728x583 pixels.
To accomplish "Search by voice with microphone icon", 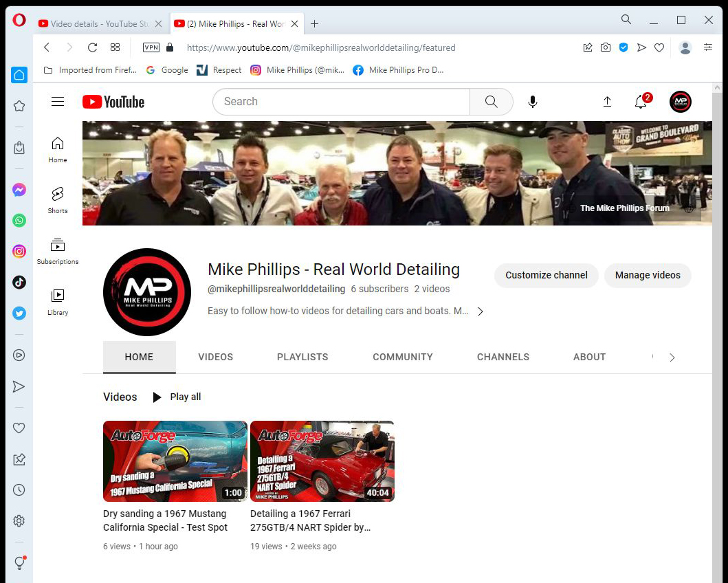I will [x=533, y=102].
